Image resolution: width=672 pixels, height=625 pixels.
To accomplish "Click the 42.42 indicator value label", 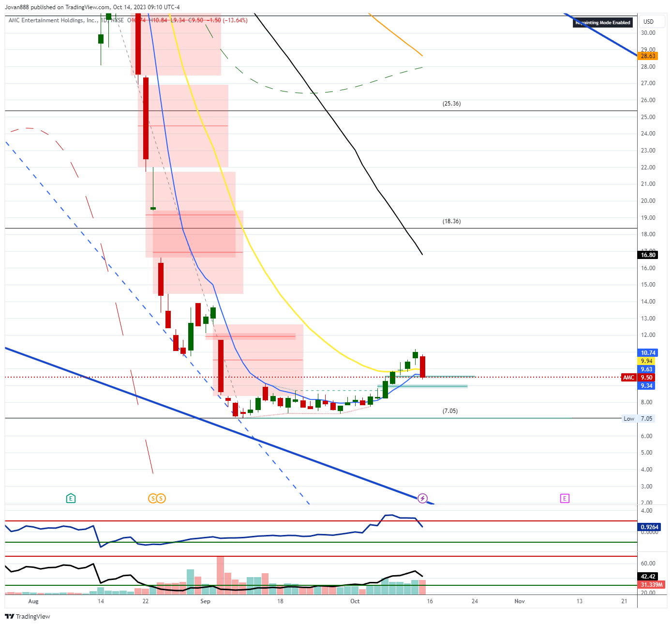I will coord(648,577).
